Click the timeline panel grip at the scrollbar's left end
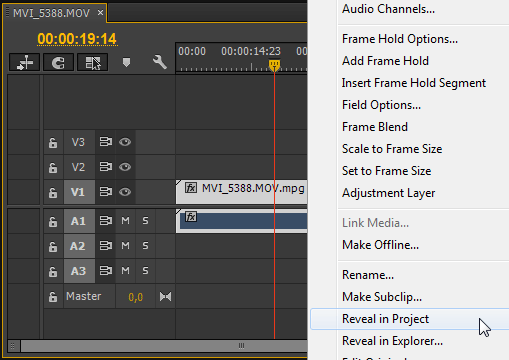 click(x=13, y=346)
